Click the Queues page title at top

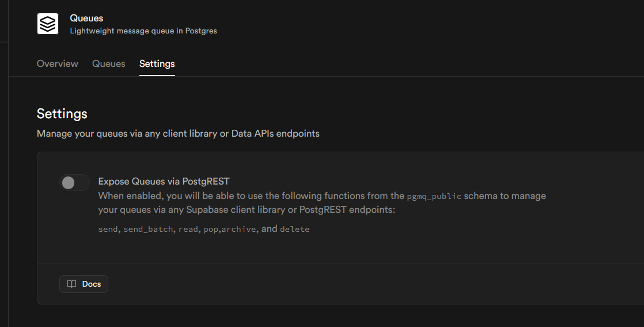pos(86,18)
